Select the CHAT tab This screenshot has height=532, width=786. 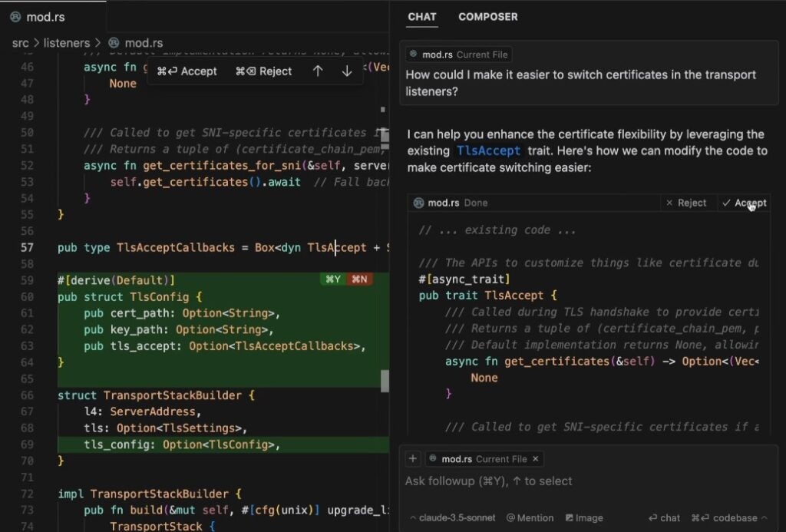pos(421,17)
